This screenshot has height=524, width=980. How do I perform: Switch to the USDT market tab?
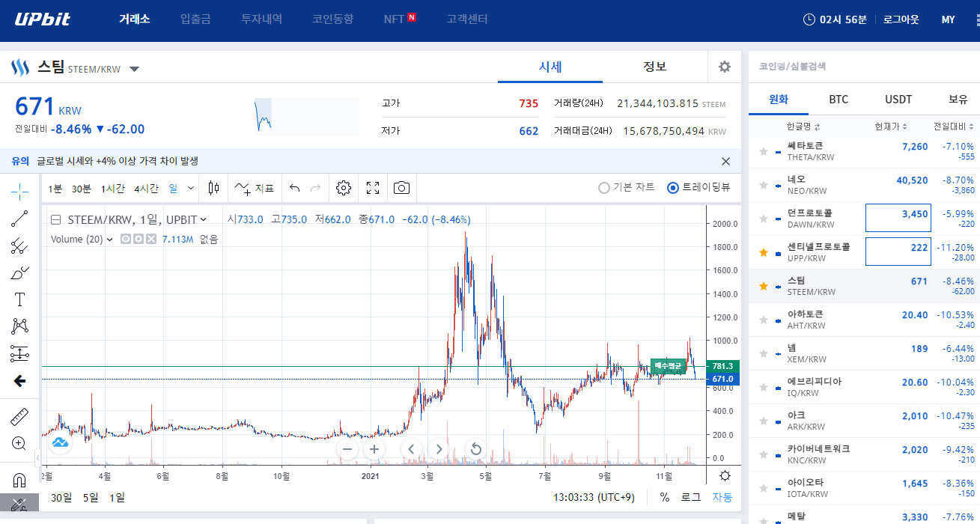point(898,100)
